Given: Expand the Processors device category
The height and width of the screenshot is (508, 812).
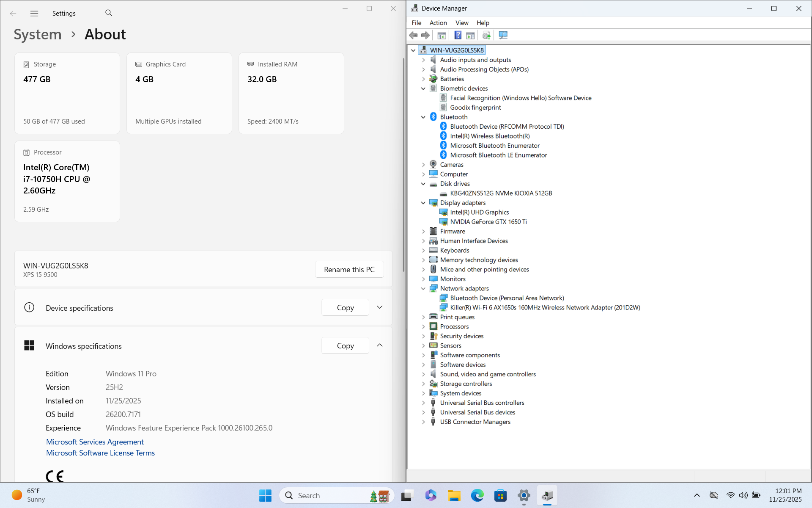Looking at the screenshot, I should pos(423,327).
